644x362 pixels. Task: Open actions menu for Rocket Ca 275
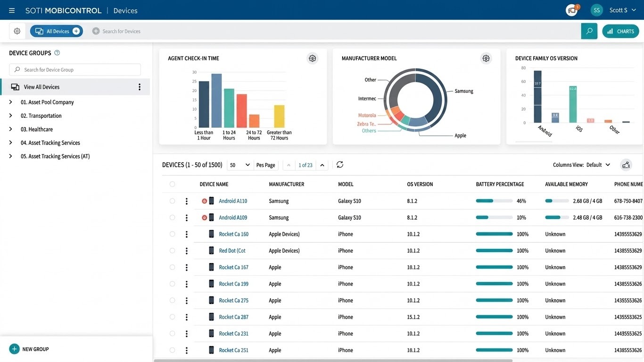[x=187, y=300]
